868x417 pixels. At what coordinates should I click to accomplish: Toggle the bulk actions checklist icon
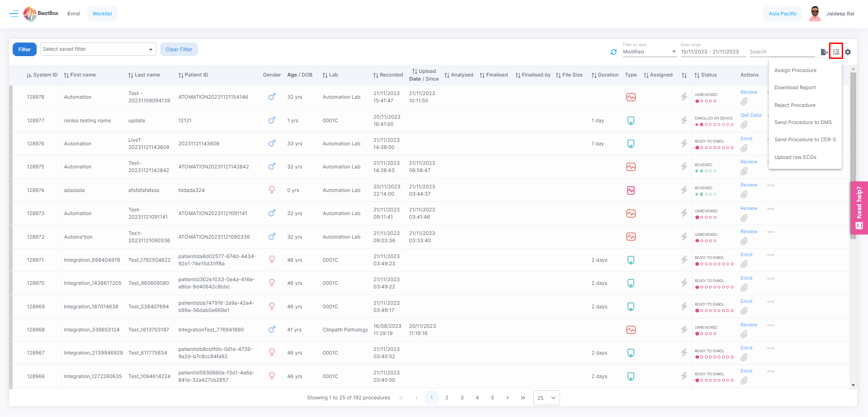click(836, 52)
